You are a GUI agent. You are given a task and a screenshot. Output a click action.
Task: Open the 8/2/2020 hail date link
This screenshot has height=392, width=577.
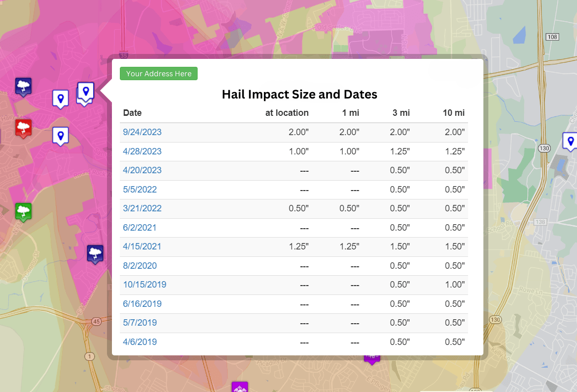[140, 265]
